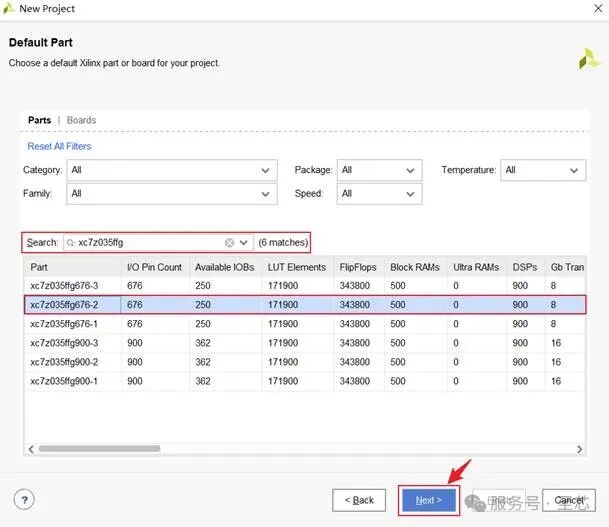Go Back to previous wizard page
The width and height of the screenshot is (609, 527).
point(359,500)
